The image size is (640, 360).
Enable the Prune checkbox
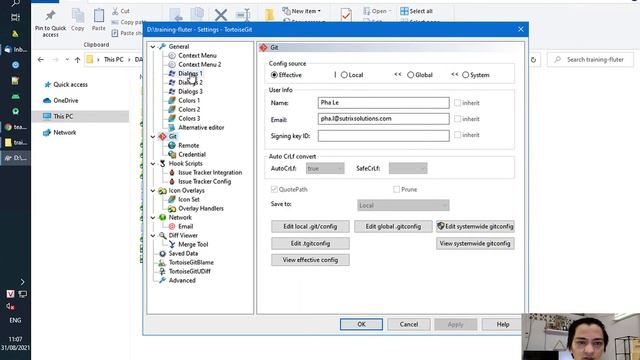tap(396, 189)
